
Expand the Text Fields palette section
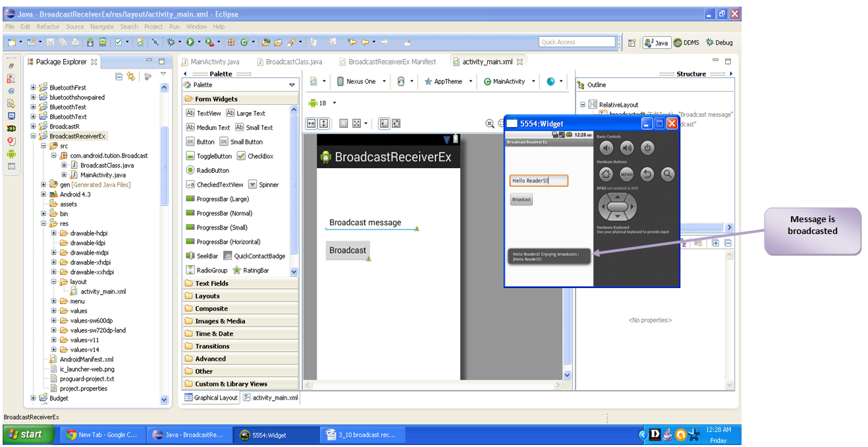(x=240, y=283)
